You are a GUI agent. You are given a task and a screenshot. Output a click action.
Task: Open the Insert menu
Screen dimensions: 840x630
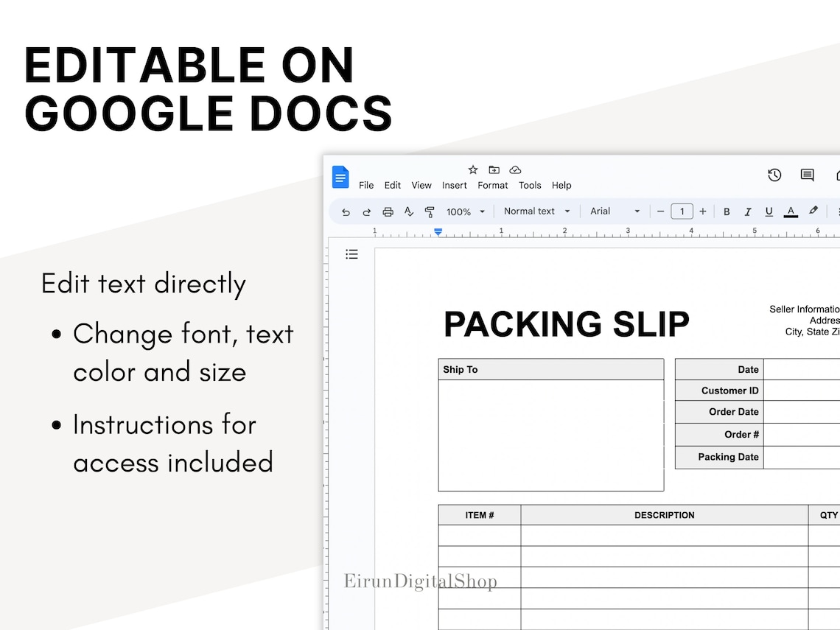[x=454, y=185]
